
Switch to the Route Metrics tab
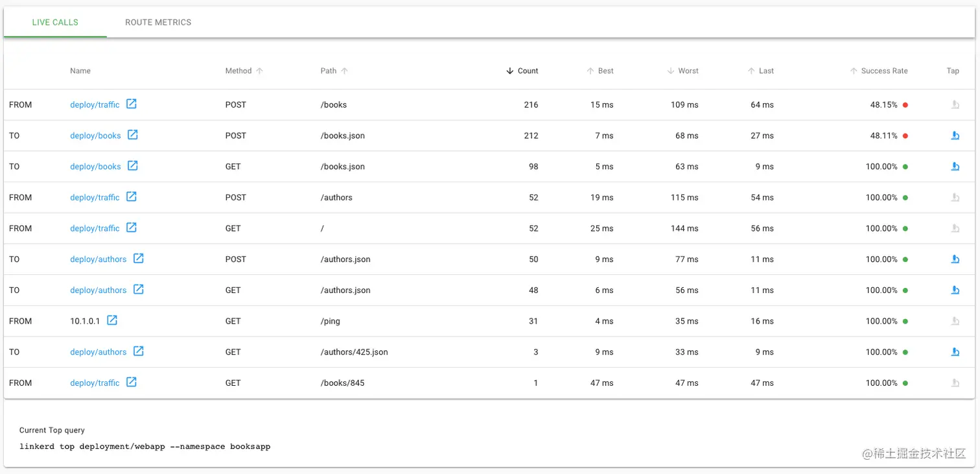click(x=158, y=22)
